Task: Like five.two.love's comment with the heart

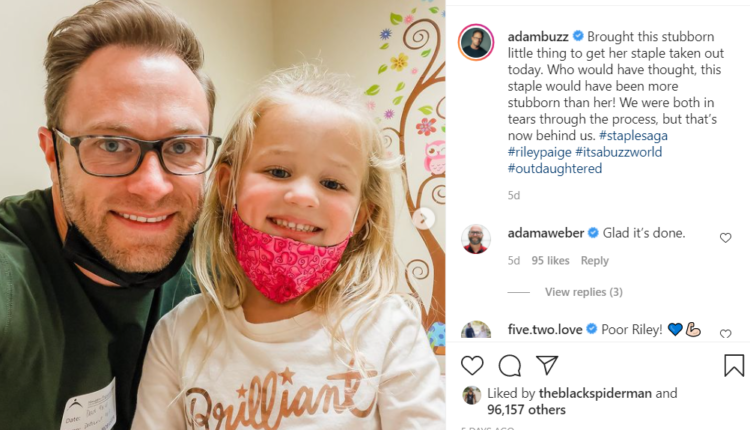Action: pos(726,334)
